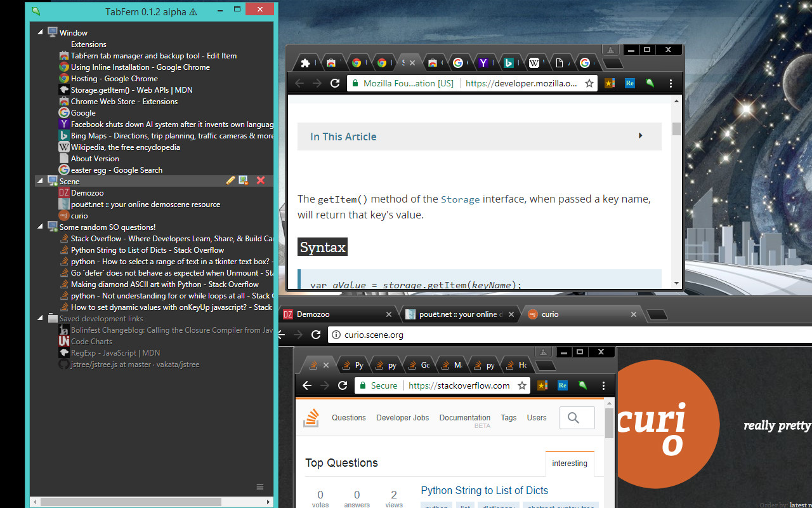The image size is (812, 508).
Task: Open a new tab in Mozilla window
Action: point(613,63)
